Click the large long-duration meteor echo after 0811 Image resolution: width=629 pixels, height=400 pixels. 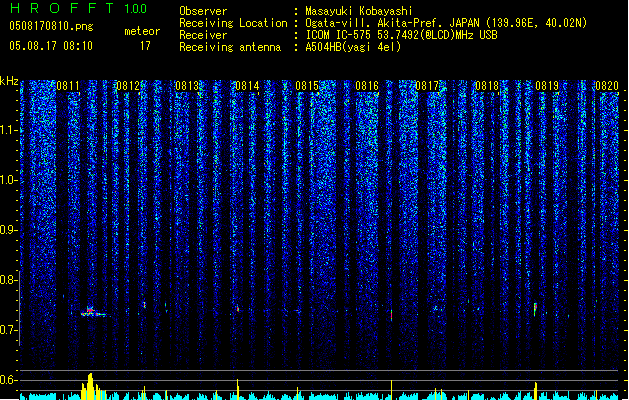pos(94,312)
